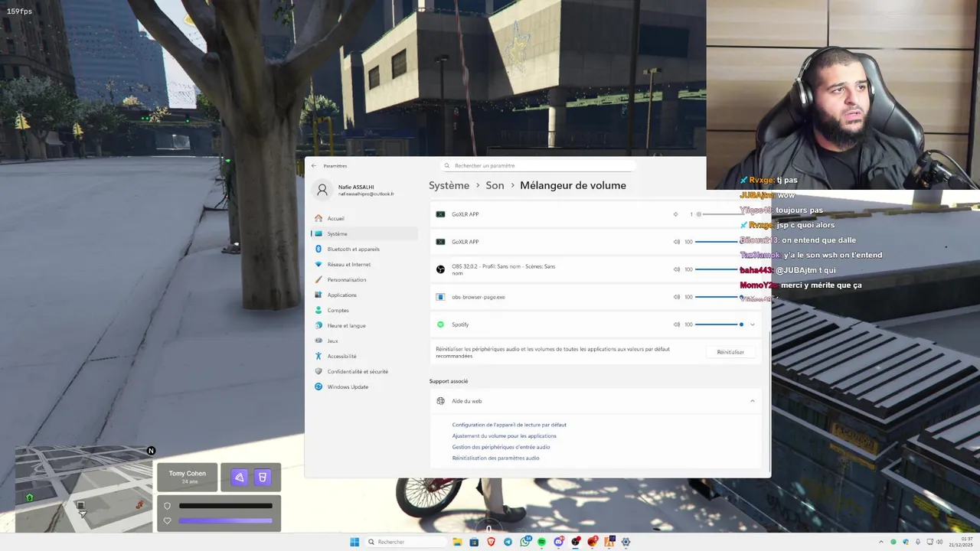Image resolution: width=980 pixels, height=551 pixels.
Task: Open Bluetooth et appareils settings
Action: 364,249
